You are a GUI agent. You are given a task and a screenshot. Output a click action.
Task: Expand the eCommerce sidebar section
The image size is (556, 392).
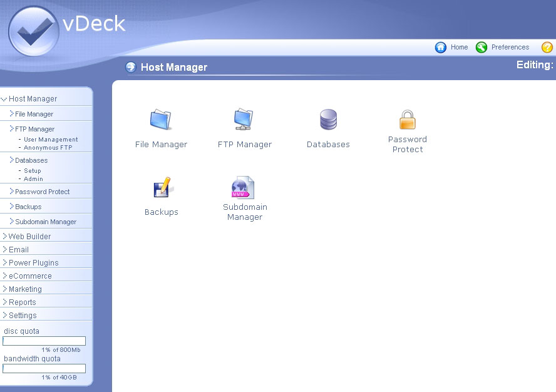coord(30,276)
